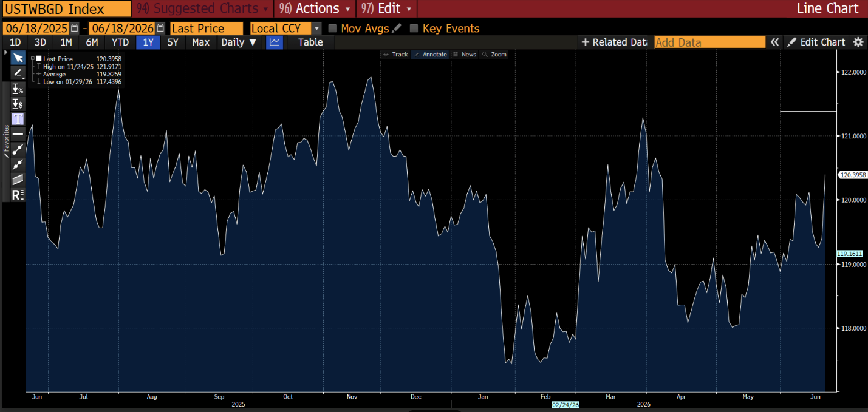The height and width of the screenshot is (412, 868).
Task: Click the USTWBGD Index ticker field
Action: 67,9
